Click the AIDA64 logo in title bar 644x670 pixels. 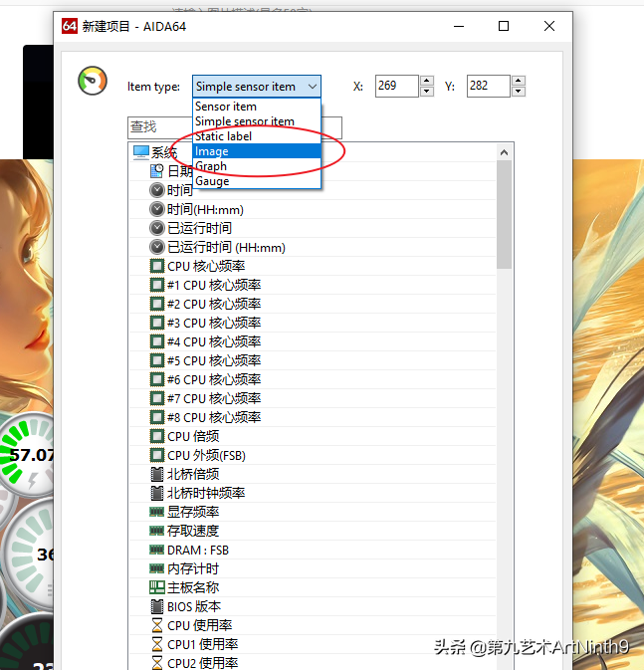(x=70, y=26)
